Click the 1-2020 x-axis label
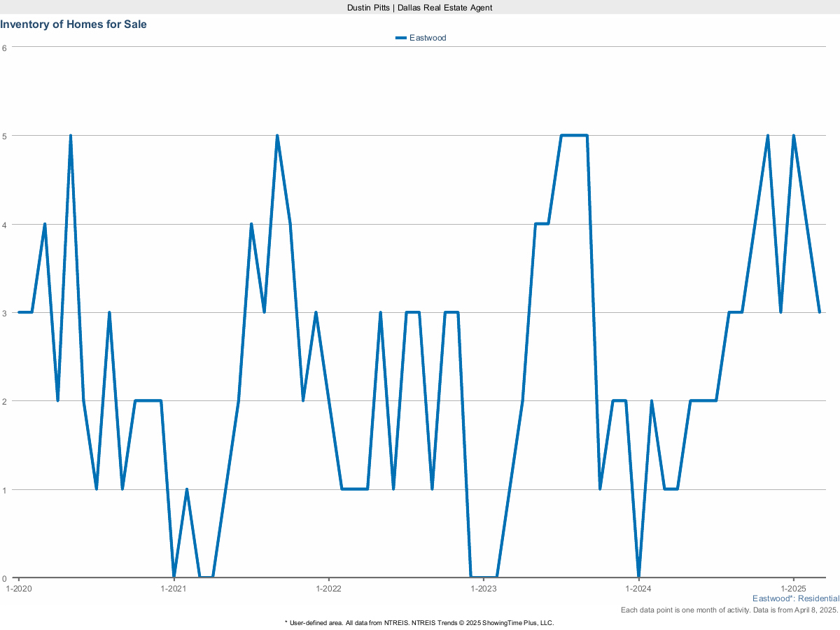 [x=18, y=589]
